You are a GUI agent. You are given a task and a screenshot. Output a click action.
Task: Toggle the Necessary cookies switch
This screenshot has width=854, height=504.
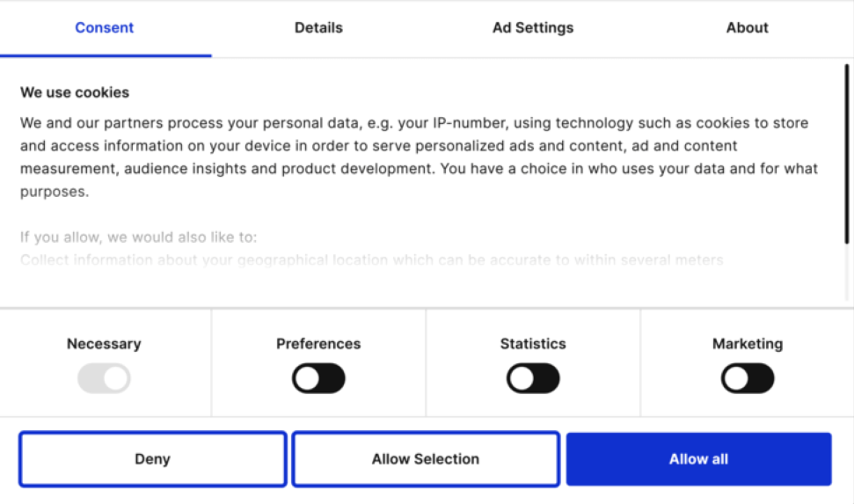(x=104, y=379)
